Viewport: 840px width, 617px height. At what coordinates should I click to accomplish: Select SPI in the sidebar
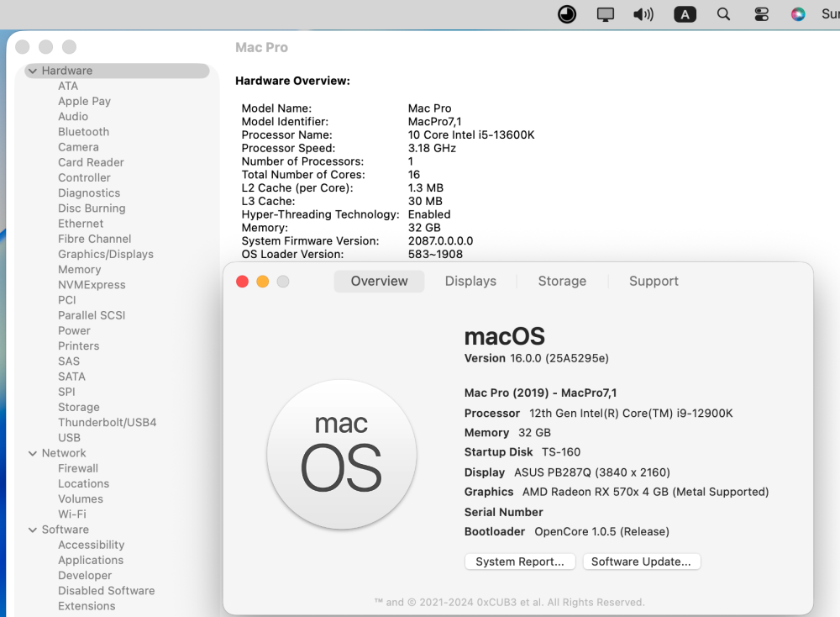point(66,392)
